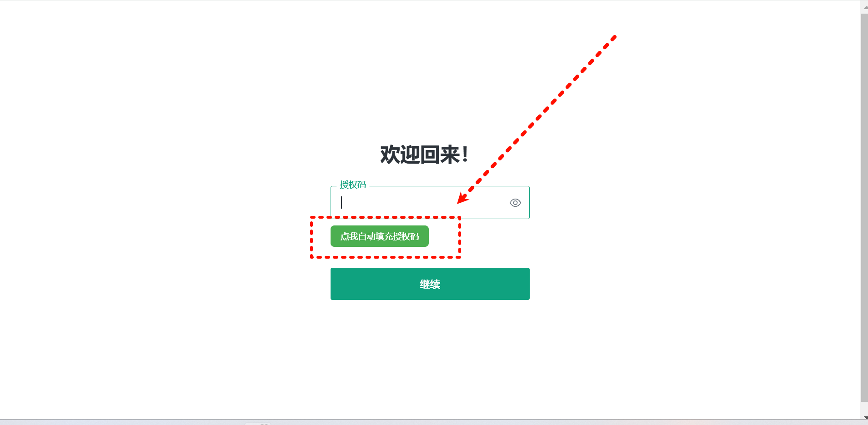This screenshot has width=868, height=425.
Task: Click the 欢迎 characters in the title
Action: [400, 155]
